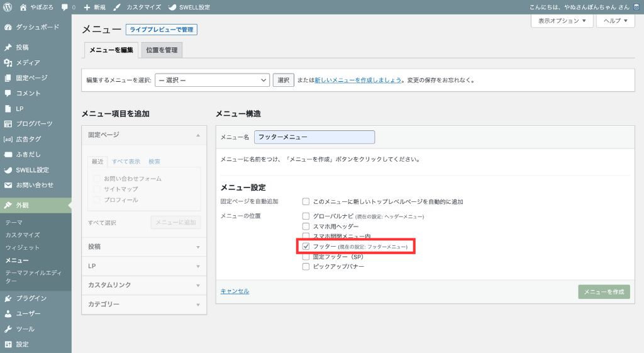
Task: Click the メニューに追加 button
Action: [x=175, y=222]
